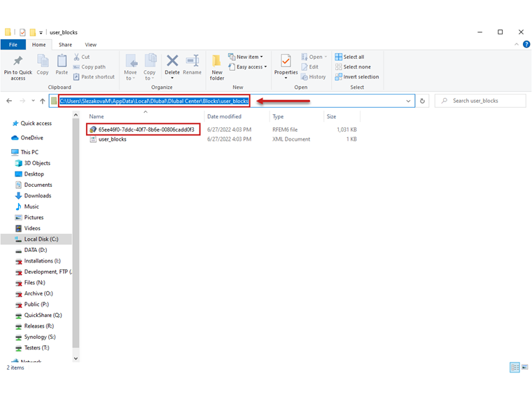The image size is (532, 399).
Task: Expand the address bar history dropdown
Action: coord(408,101)
